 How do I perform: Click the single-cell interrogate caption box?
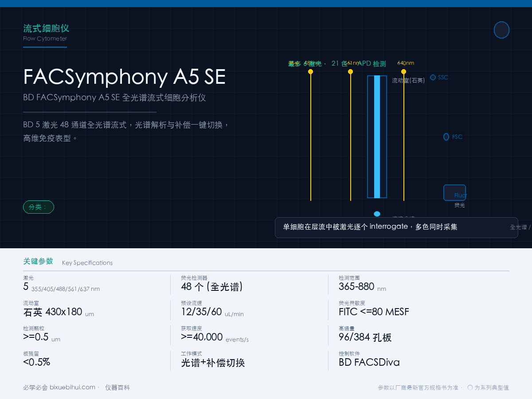[x=396, y=227]
